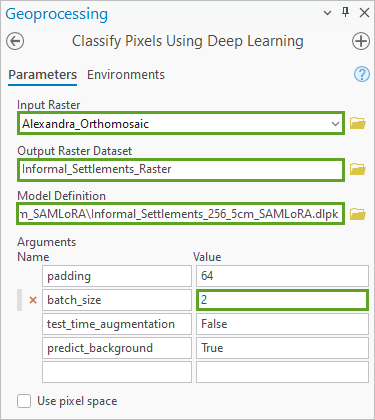The height and width of the screenshot is (420, 375).
Task: Click the plus add-to-batch icon
Action: [x=361, y=41]
